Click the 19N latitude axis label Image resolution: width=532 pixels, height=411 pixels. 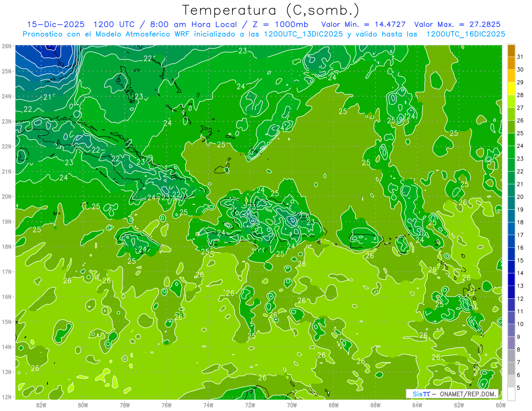click(7, 221)
